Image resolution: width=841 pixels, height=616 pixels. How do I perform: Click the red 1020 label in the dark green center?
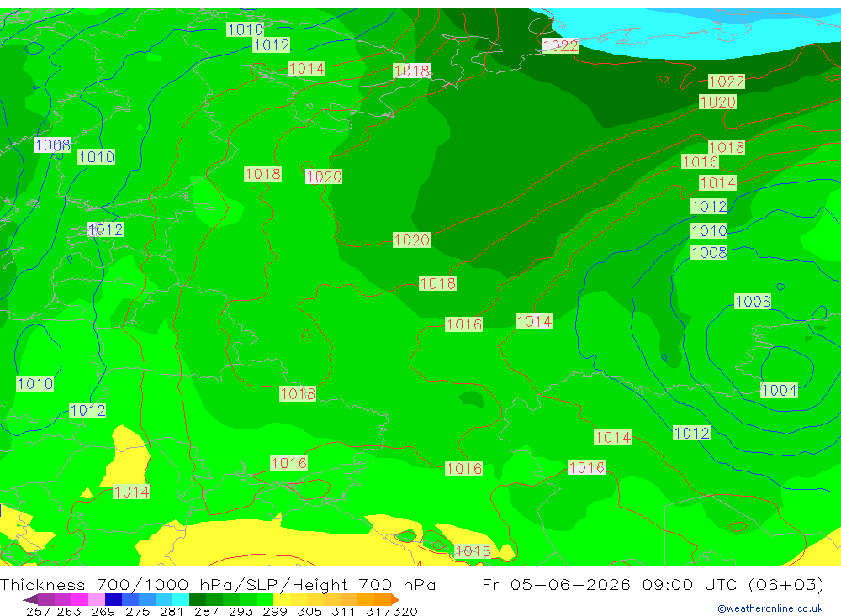coord(411,240)
